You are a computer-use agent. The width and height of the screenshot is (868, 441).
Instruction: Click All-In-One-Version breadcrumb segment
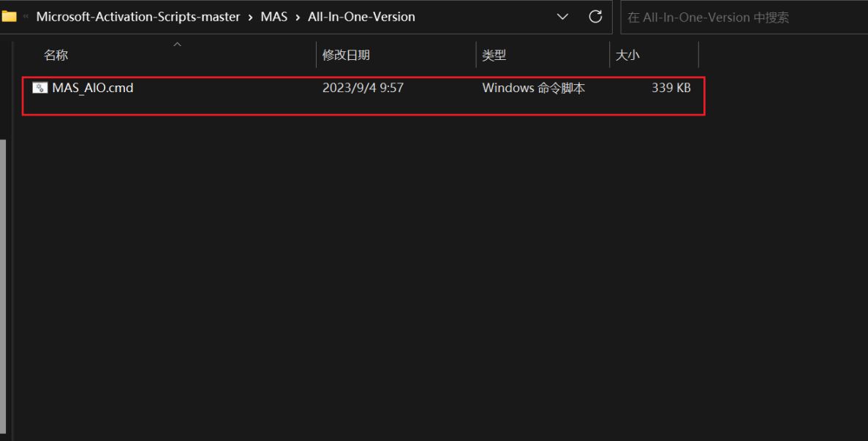(361, 17)
